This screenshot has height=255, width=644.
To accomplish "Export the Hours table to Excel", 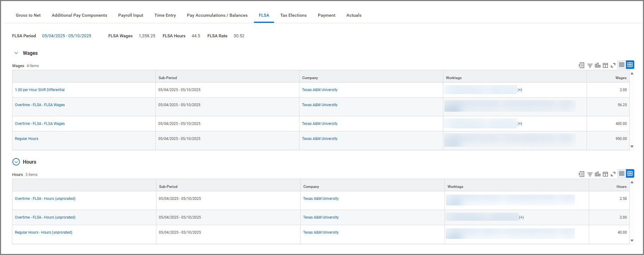I will (x=581, y=174).
